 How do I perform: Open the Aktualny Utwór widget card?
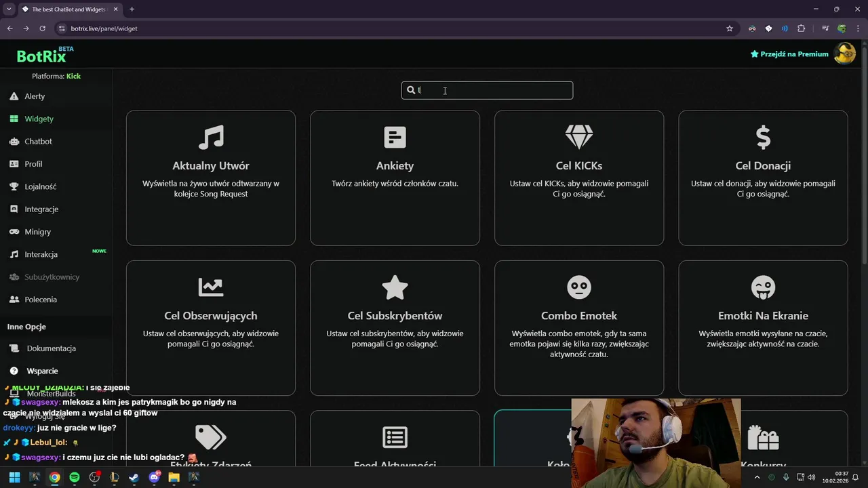point(211,178)
